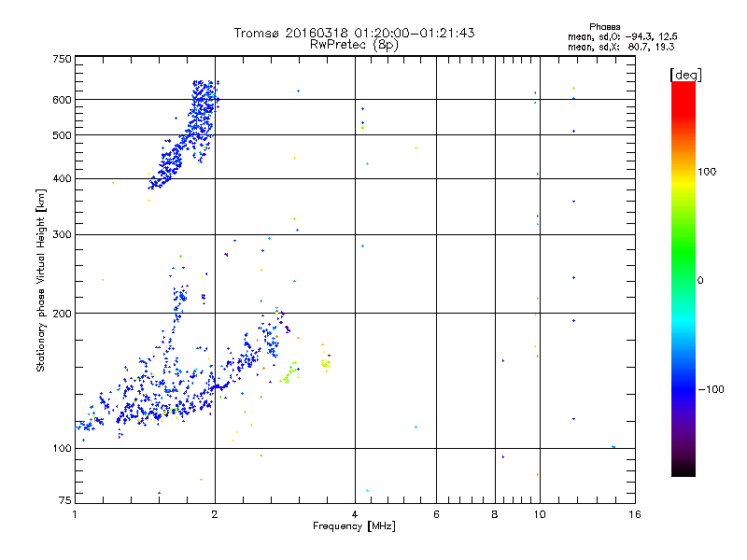The width and height of the screenshot is (747, 560).
Task: Click the height axis tick "300"
Action: pyautogui.click(x=62, y=234)
